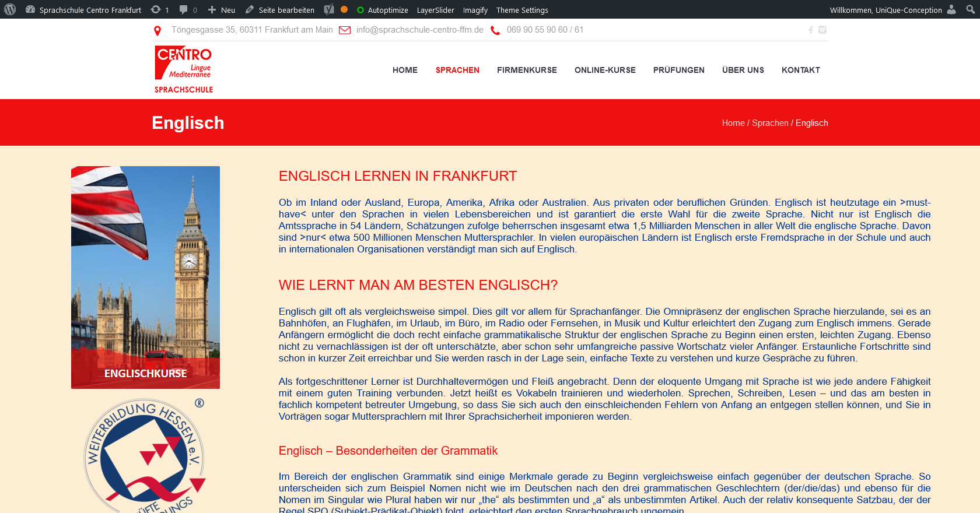Click the info@sprachschule-centro-ffm.de email link
The height and width of the screenshot is (513, 980).
click(x=419, y=30)
